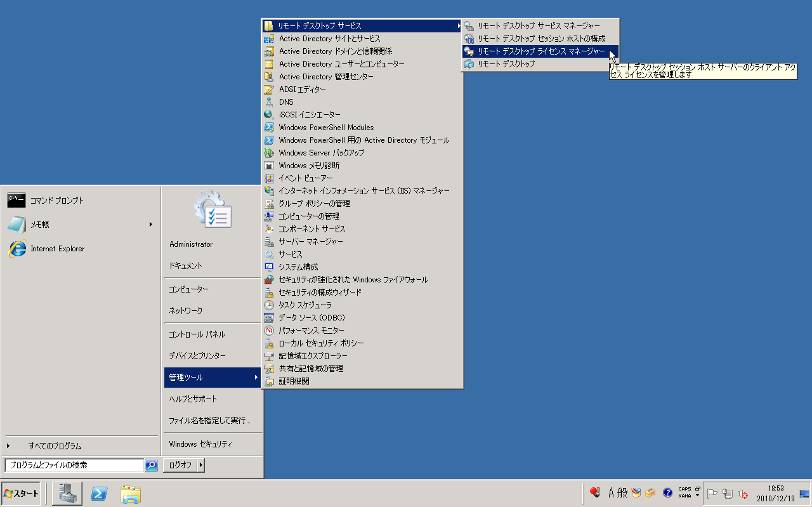Open ネットワーク from Start menu
Screen dimensions: 812x507
coord(213,311)
